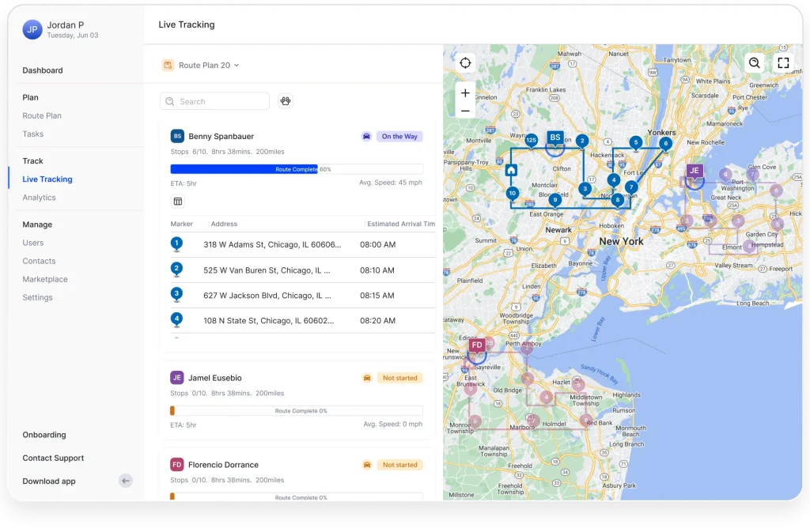The image size is (810, 532).
Task: Click Jamel Eusebio's Not started tag
Action: pos(399,378)
